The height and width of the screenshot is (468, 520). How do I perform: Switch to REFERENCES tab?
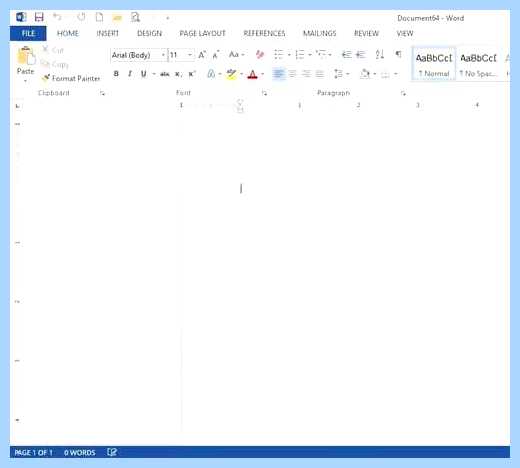264,33
